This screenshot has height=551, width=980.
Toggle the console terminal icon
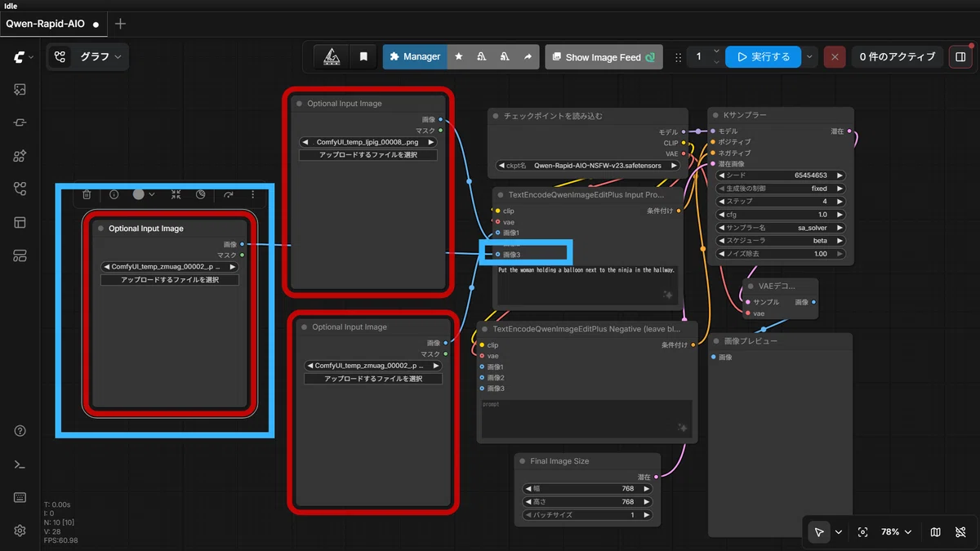(20, 464)
